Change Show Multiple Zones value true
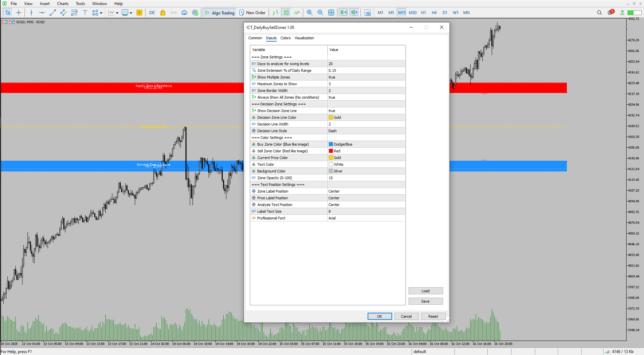 point(366,77)
